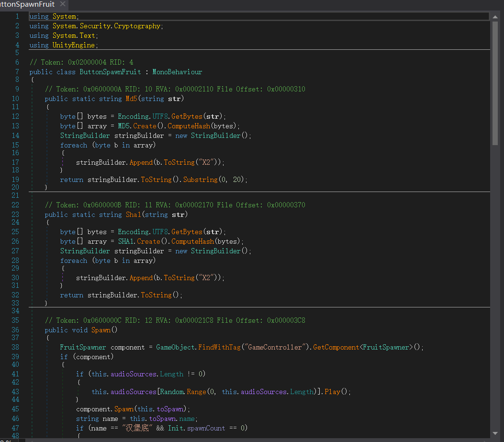
Task: Click the MD5 type on line 13
Action: coord(123,126)
